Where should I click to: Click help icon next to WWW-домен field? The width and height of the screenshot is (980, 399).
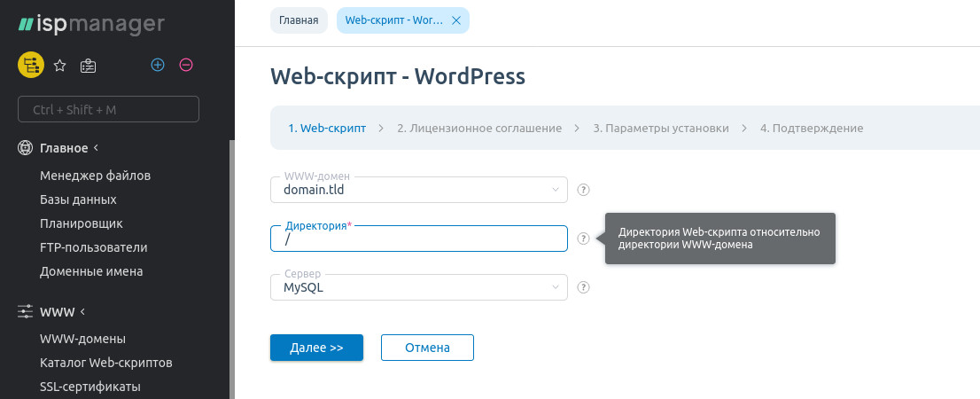(x=583, y=190)
